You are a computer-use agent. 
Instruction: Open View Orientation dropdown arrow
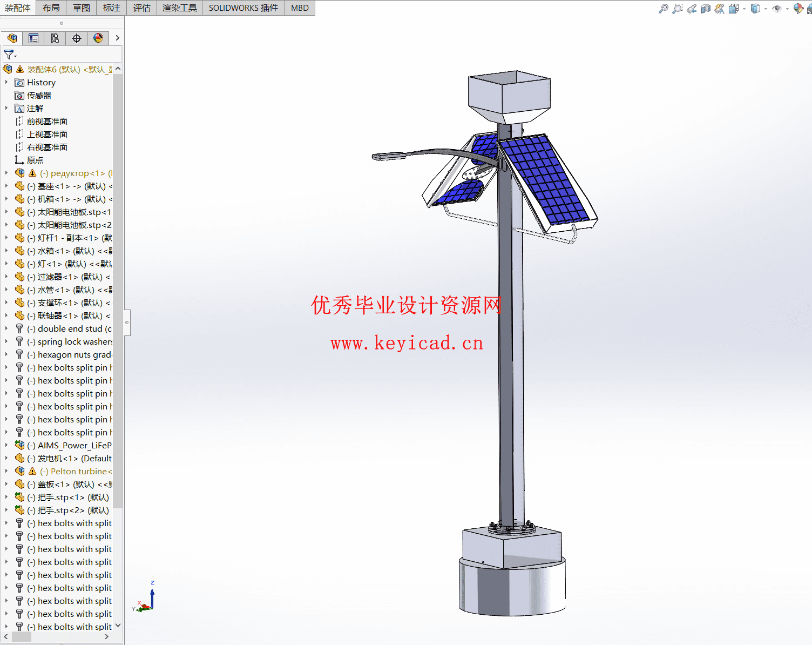pyautogui.click(x=744, y=9)
